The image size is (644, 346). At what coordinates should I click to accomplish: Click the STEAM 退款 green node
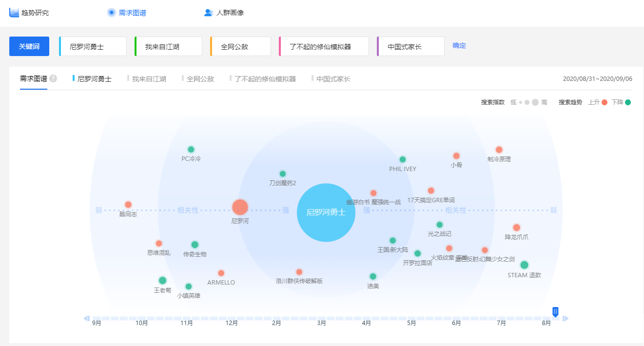tap(524, 265)
